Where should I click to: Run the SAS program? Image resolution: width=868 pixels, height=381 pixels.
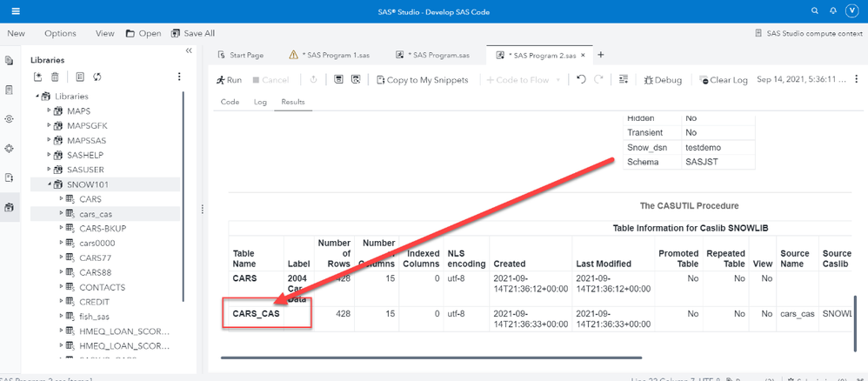(229, 79)
